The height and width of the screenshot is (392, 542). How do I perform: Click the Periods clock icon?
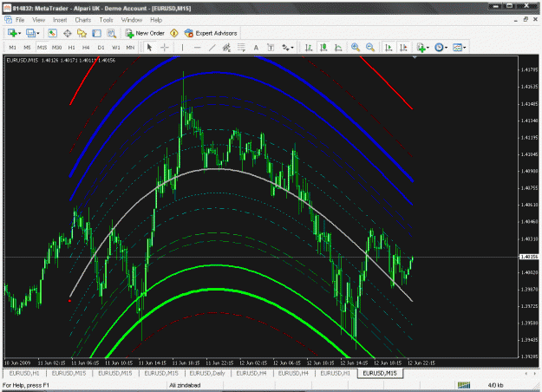click(x=439, y=48)
